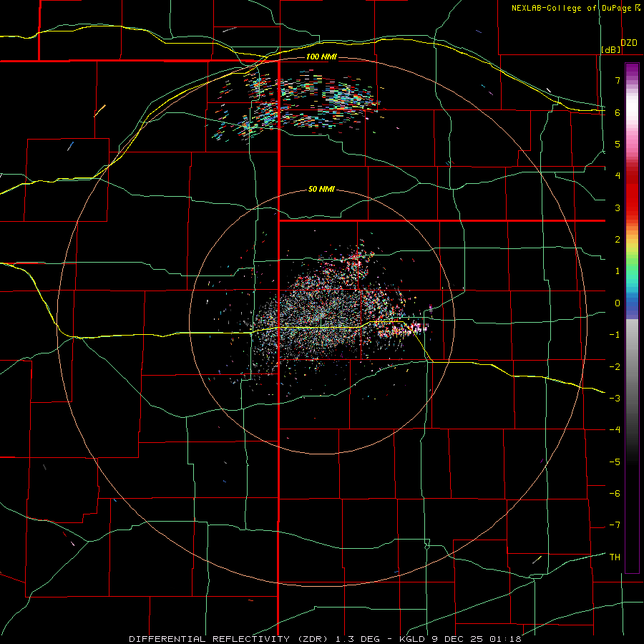The height and width of the screenshot is (644, 644).
Task: Click the 2 value on the scale
Action: [x=618, y=240]
